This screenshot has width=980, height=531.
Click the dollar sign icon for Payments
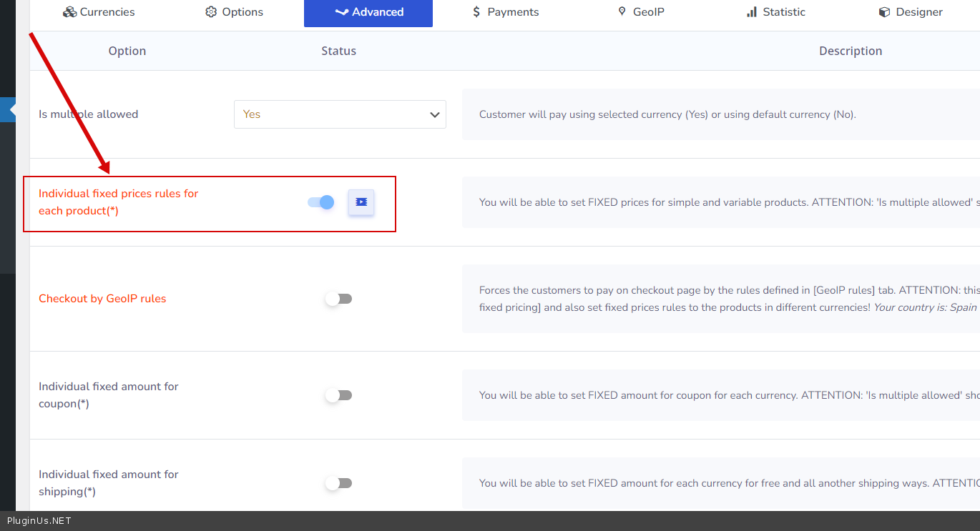point(476,12)
